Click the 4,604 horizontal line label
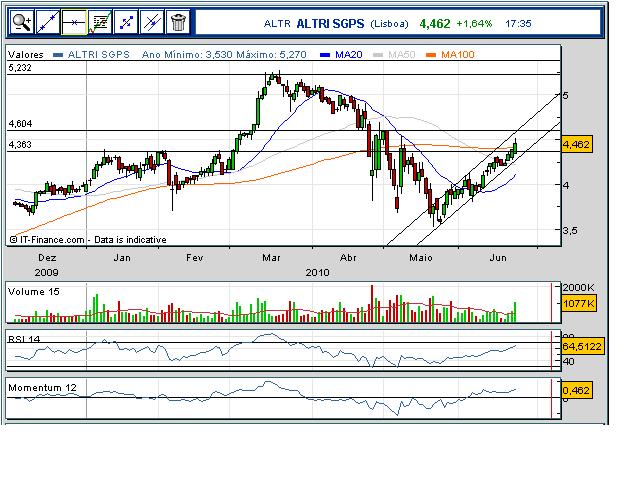640x480 pixels. click(20, 124)
